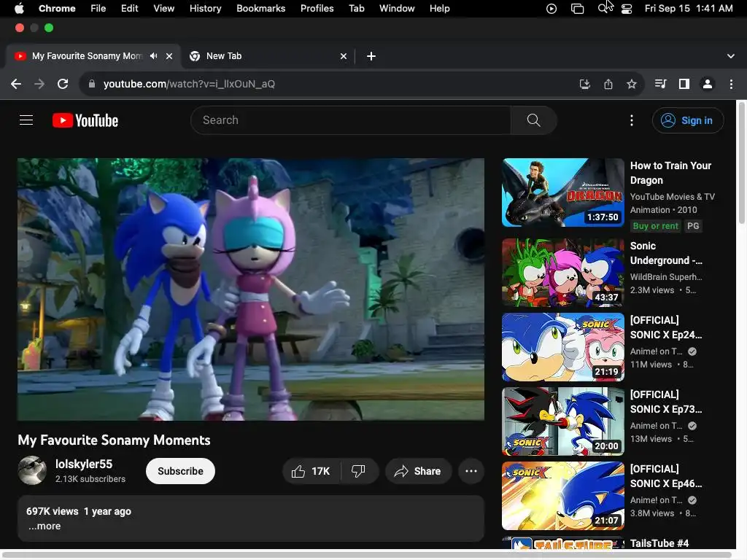Go back with browser back arrow
Image resolution: width=747 pixels, height=560 pixels.
pyautogui.click(x=16, y=84)
